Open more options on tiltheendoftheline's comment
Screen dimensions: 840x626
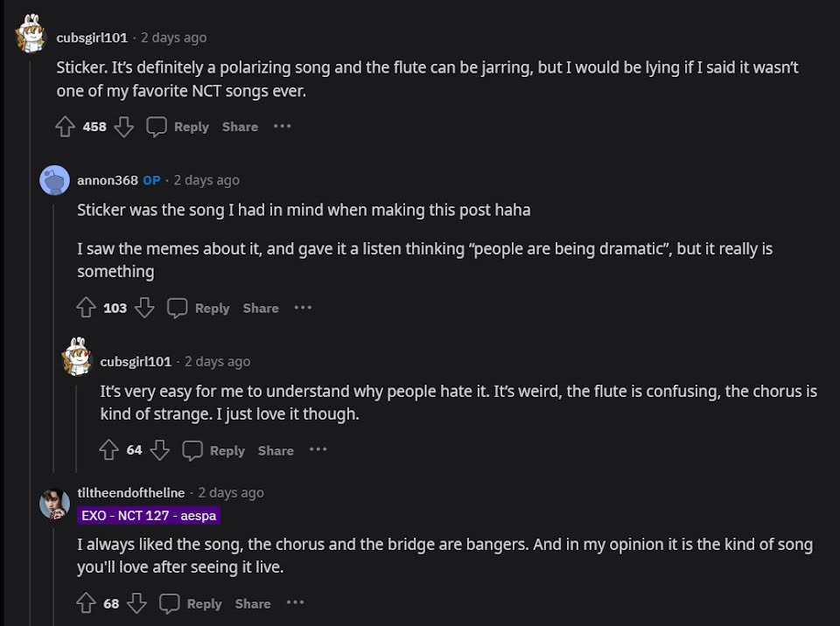(x=295, y=603)
